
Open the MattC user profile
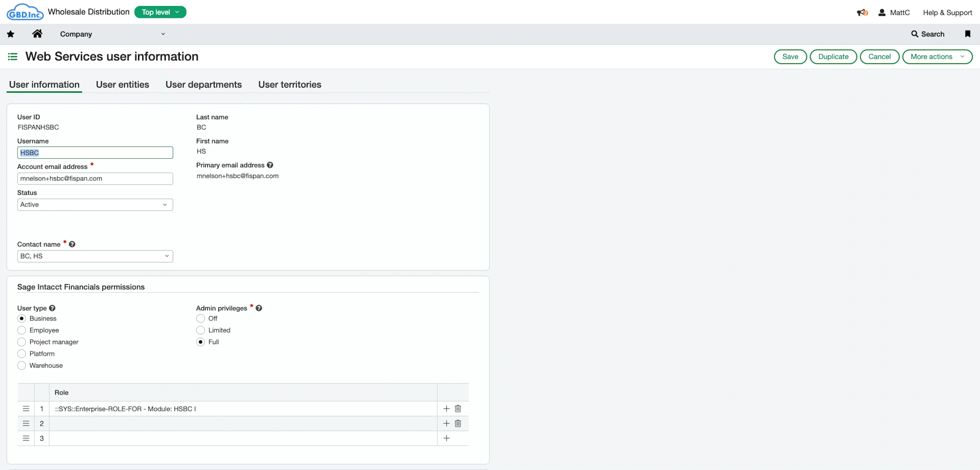tap(894, 13)
